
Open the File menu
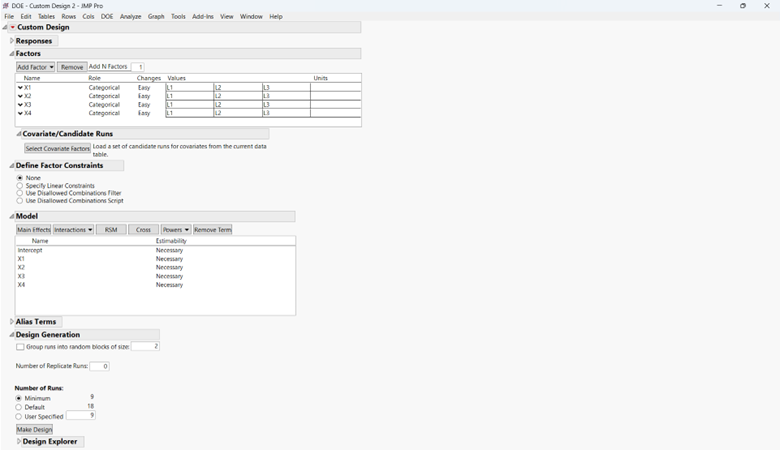pyautogui.click(x=9, y=16)
